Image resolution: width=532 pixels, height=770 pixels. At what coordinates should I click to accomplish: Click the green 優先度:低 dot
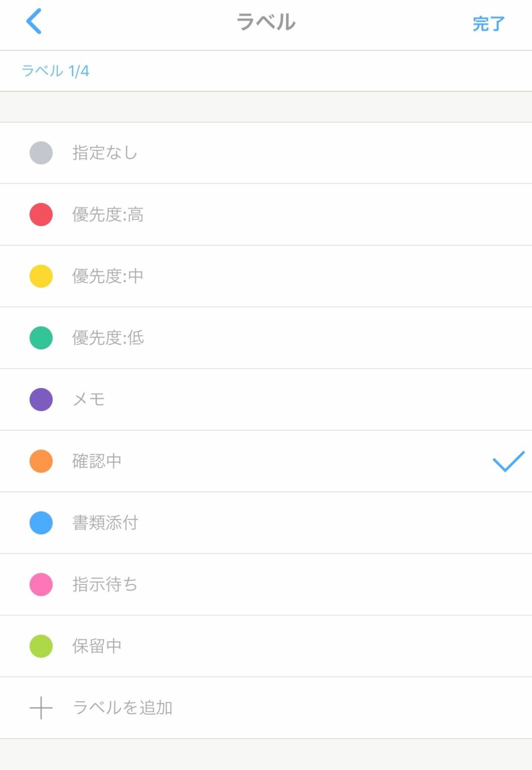click(x=41, y=338)
